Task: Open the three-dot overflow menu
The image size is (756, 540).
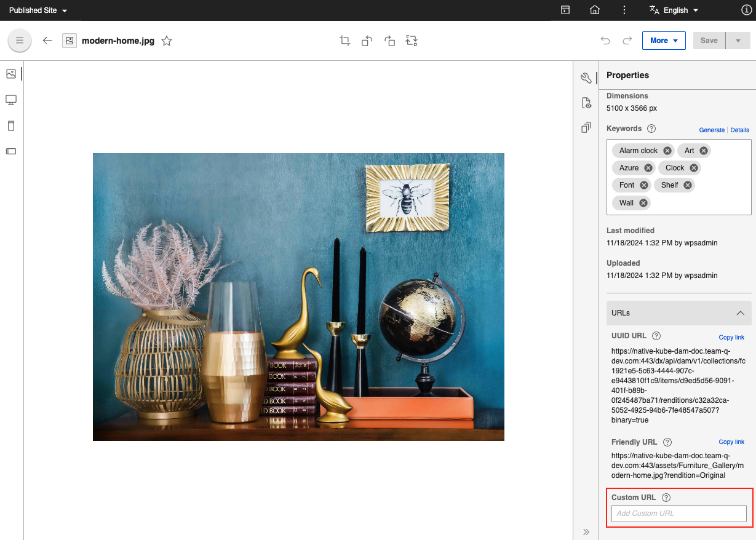Action: tap(624, 10)
